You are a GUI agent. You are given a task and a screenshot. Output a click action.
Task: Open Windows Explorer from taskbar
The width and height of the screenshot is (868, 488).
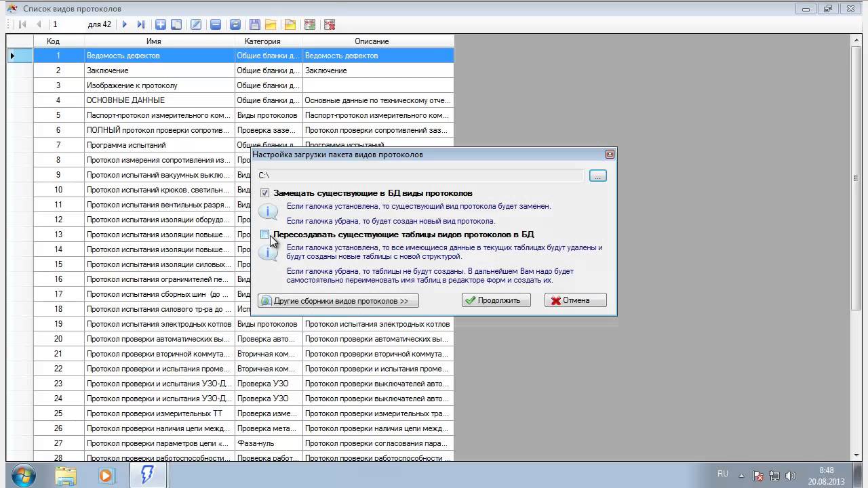click(66, 475)
